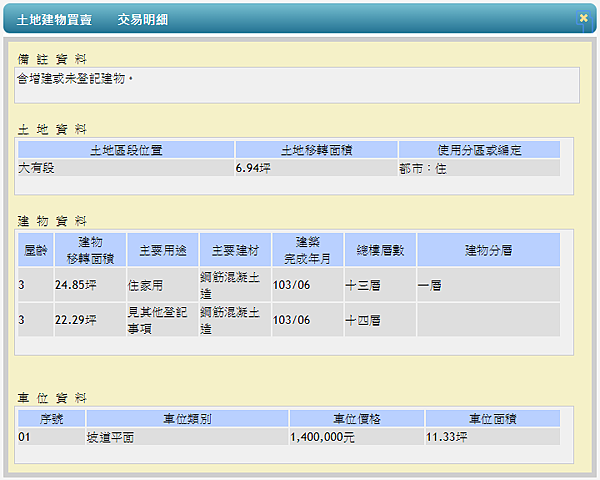
Task: Select the 6.94坪 land area cell
Action: point(316,168)
